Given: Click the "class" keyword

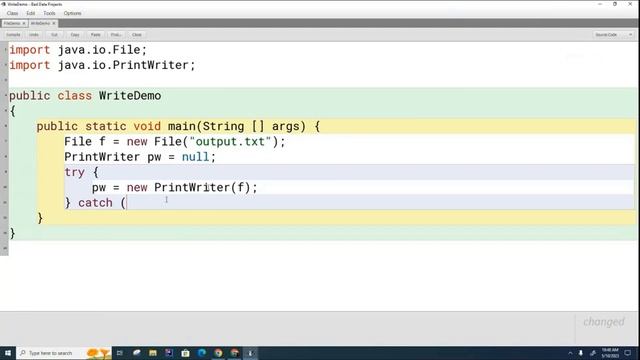Looking at the screenshot, I should [x=74, y=96].
